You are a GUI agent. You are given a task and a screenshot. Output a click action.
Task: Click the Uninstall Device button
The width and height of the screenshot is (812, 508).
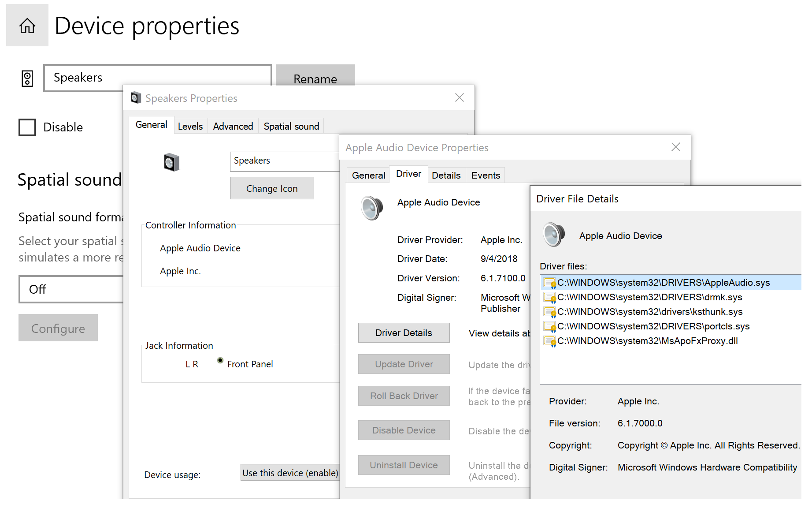pyautogui.click(x=404, y=465)
